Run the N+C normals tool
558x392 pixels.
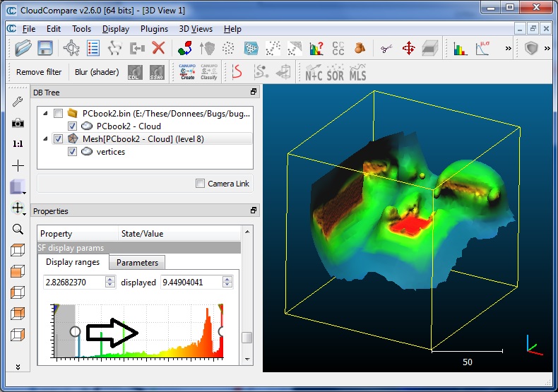[x=314, y=73]
